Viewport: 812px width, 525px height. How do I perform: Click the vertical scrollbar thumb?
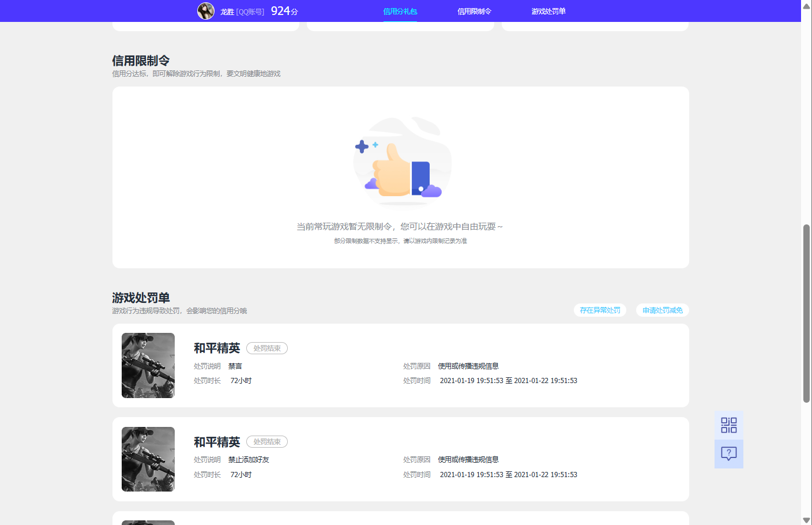click(x=806, y=313)
